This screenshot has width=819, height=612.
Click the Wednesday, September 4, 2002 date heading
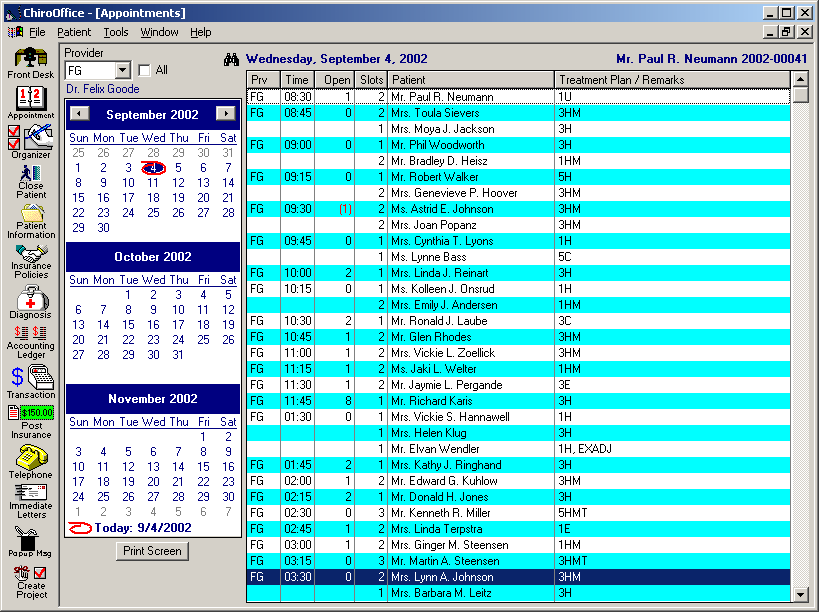(x=337, y=59)
